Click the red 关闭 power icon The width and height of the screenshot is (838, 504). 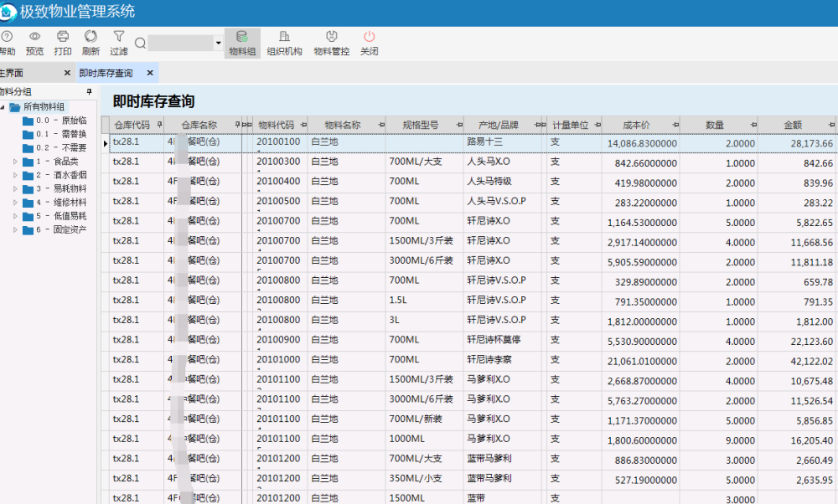pos(370,36)
